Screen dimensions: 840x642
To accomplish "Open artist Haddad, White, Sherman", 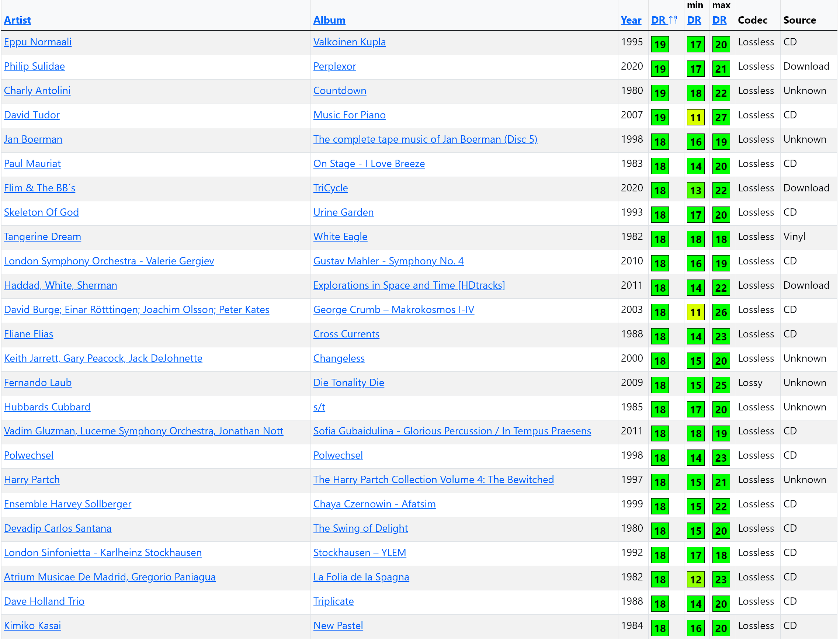I will tap(60, 285).
